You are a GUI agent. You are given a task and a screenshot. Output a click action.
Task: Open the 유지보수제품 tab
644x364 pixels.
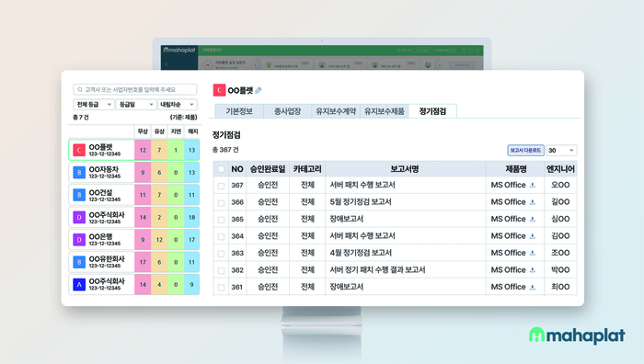pos(385,111)
